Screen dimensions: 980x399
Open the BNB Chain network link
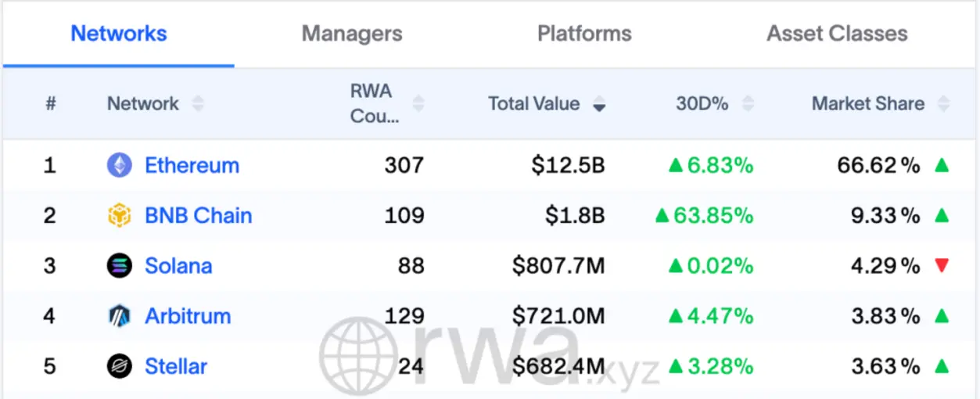199,216
